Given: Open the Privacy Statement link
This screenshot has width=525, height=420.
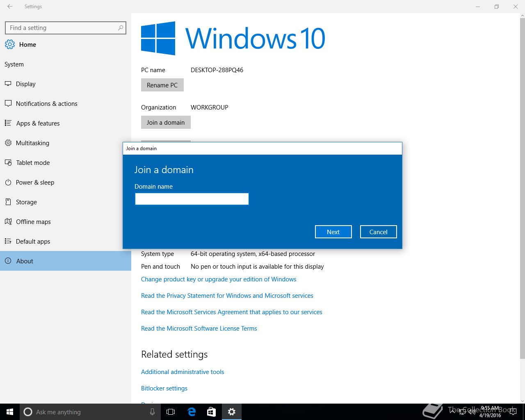Looking at the screenshot, I should tap(227, 295).
